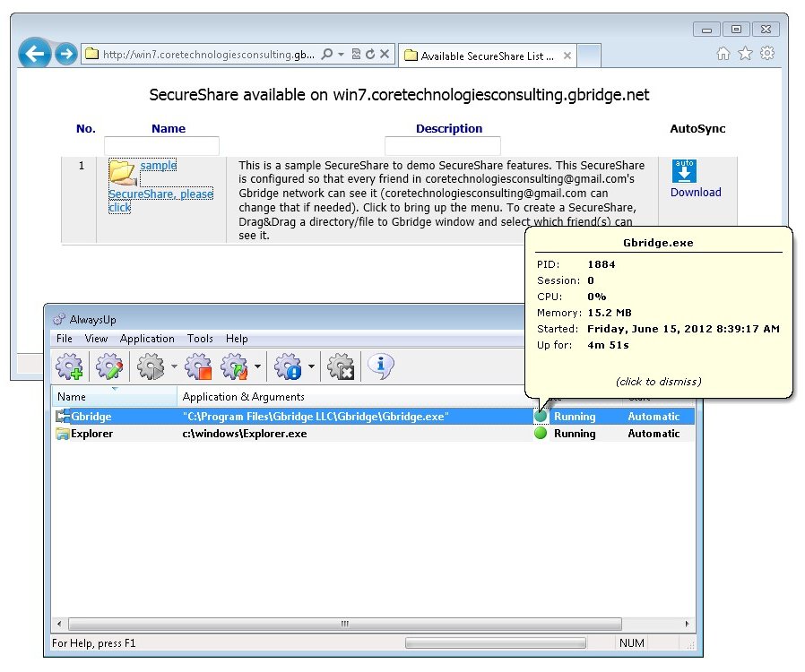This screenshot has height=672, width=805.
Task: Maximize the browser window
Action: point(736,30)
